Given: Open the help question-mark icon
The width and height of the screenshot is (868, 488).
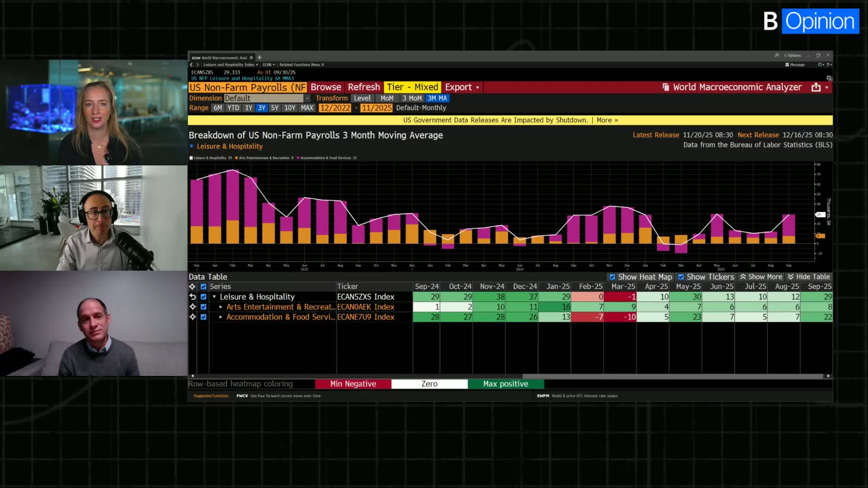Looking at the screenshot, I should pyautogui.click(x=826, y=65).
